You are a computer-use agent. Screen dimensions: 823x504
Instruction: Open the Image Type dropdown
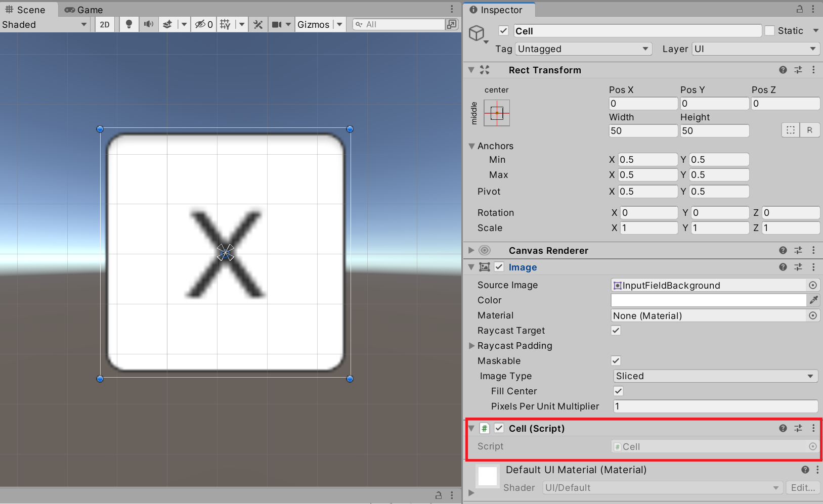pos(715,376)
